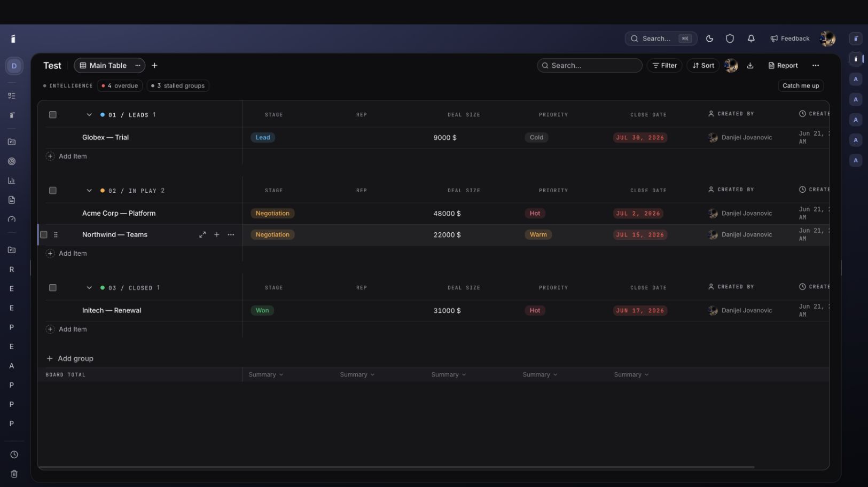This screenshot has height=487, width=868.
Task: Open the Report button
Action: (783, 66)
